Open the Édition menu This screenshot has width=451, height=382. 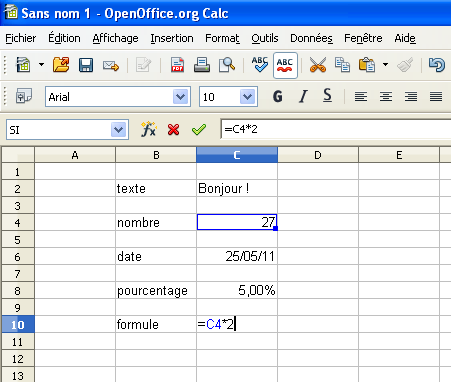coord(64,38)
